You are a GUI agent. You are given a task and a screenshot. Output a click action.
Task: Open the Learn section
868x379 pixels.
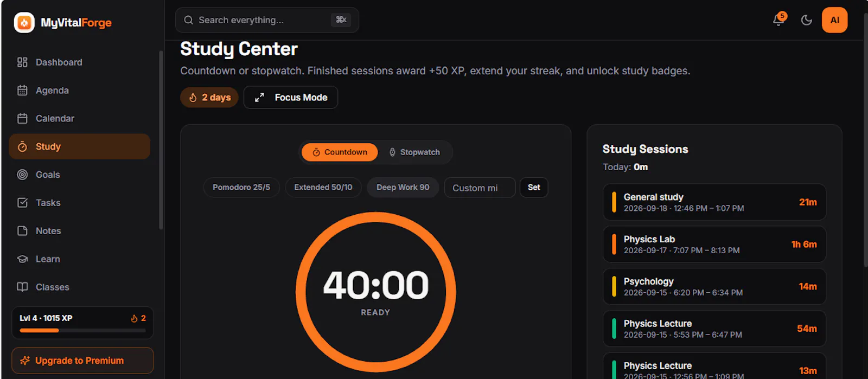pos(80,259)
